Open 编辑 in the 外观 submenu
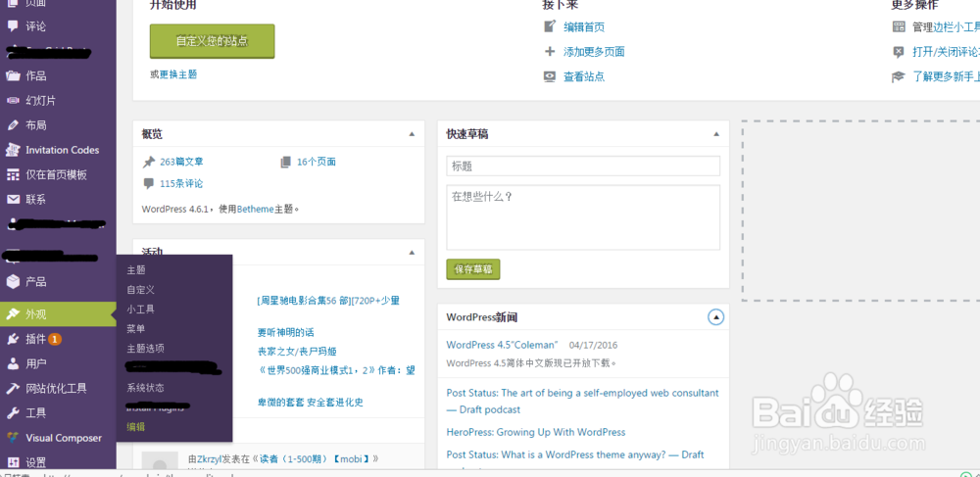Viewport: 980px width, 477px height. 136,427
